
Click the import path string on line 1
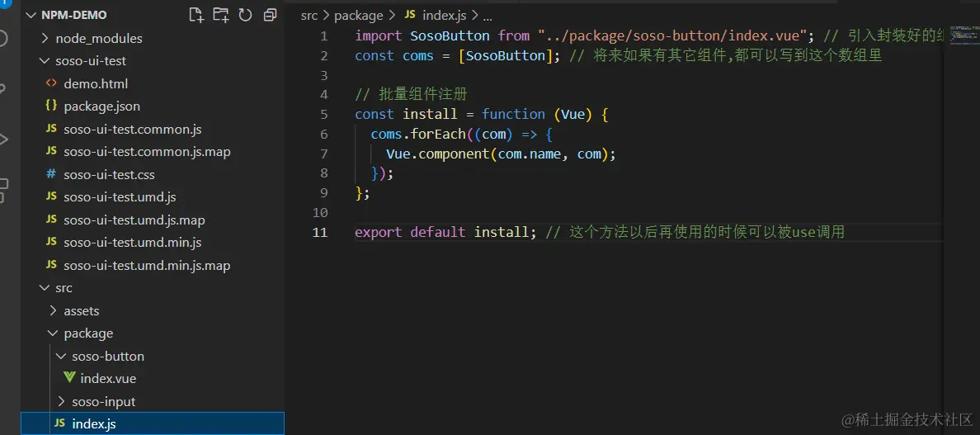tap(673, 35)
